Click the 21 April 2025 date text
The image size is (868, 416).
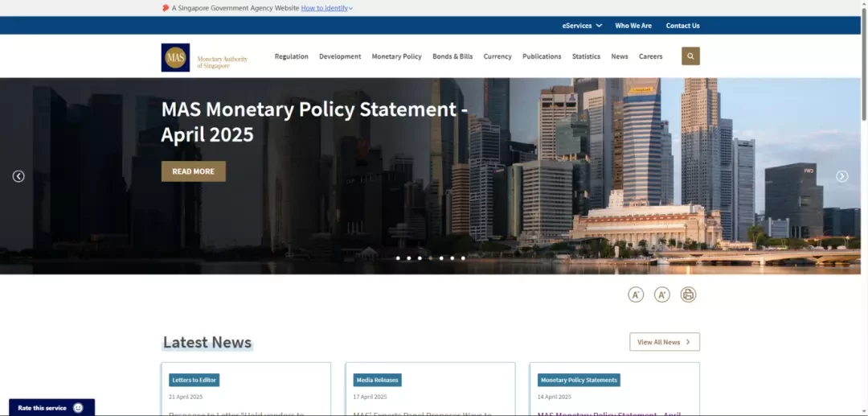pyautogui.click(x=186, y=397)
